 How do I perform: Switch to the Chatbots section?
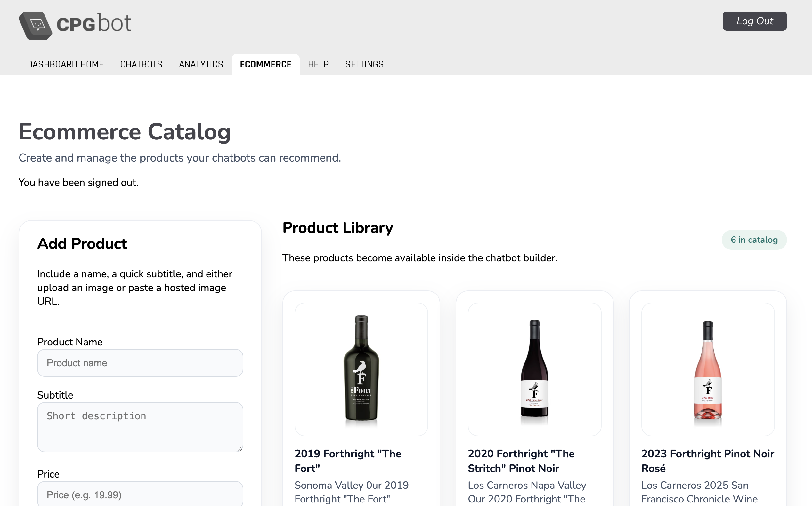(141, 64)
